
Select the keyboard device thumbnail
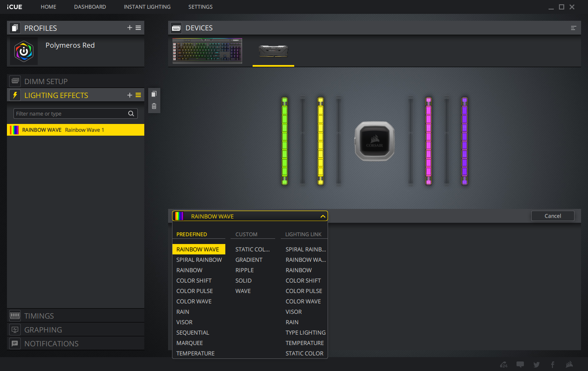pos(207,51)
